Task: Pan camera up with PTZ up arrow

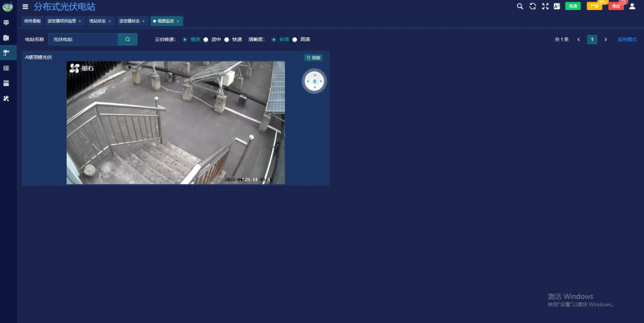Action: 315,75
